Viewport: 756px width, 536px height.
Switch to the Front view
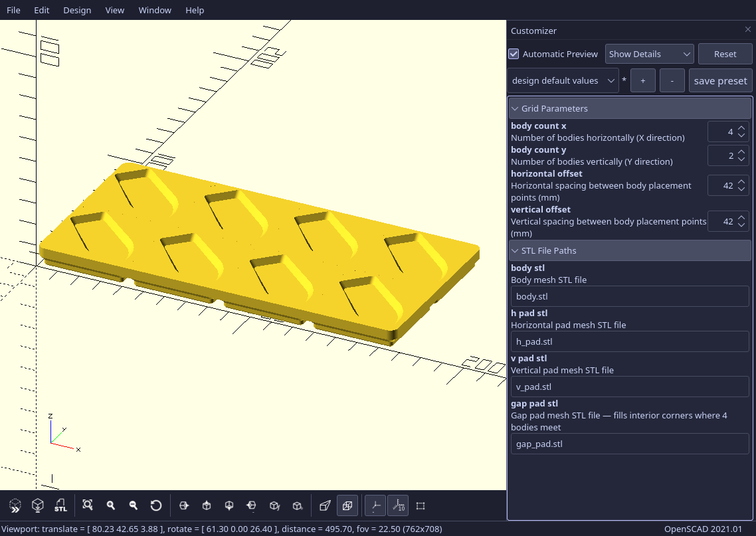(274, 505)
